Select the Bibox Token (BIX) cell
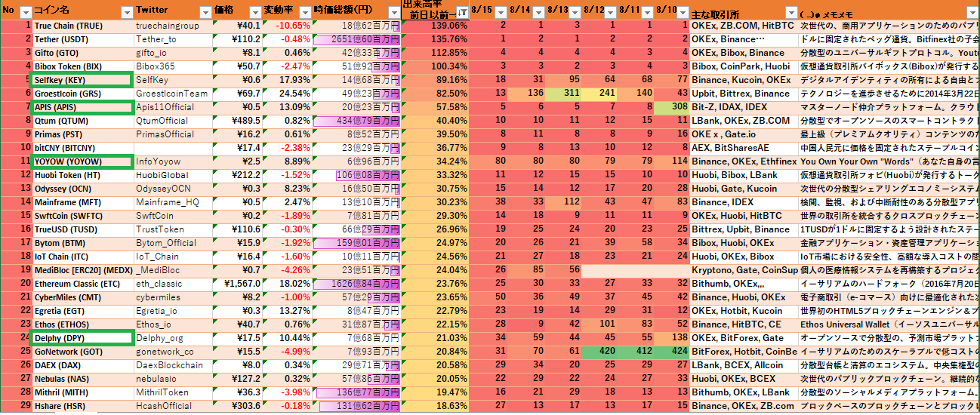 point(82,66)
